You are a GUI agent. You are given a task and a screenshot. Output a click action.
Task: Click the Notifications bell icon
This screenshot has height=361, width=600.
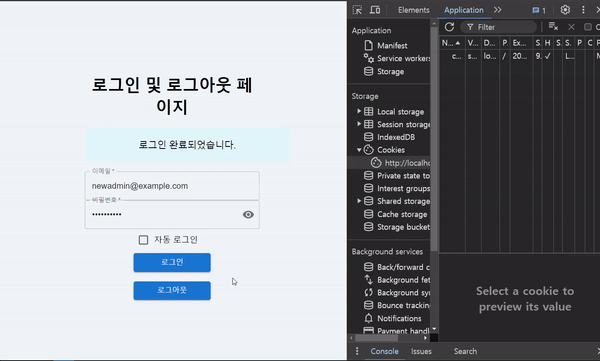368,318
